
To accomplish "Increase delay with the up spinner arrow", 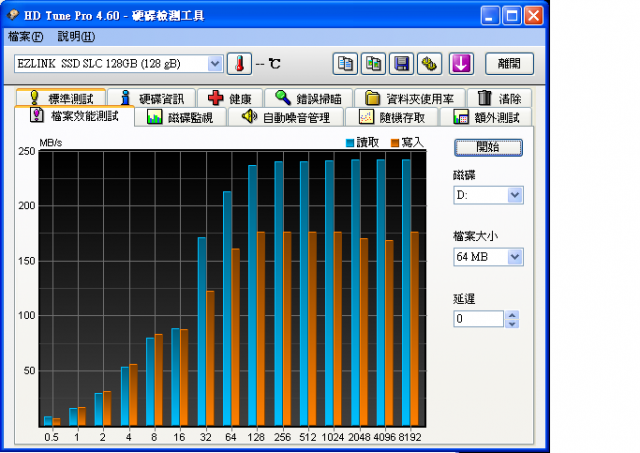I will pos(512,315).
